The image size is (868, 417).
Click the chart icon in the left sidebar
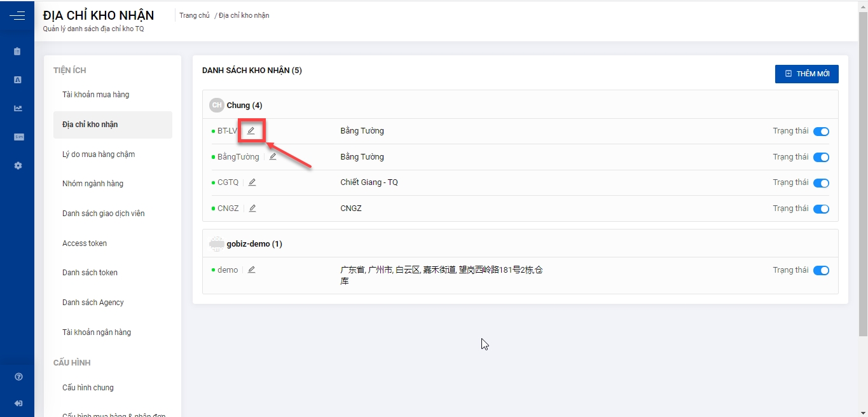18,108
